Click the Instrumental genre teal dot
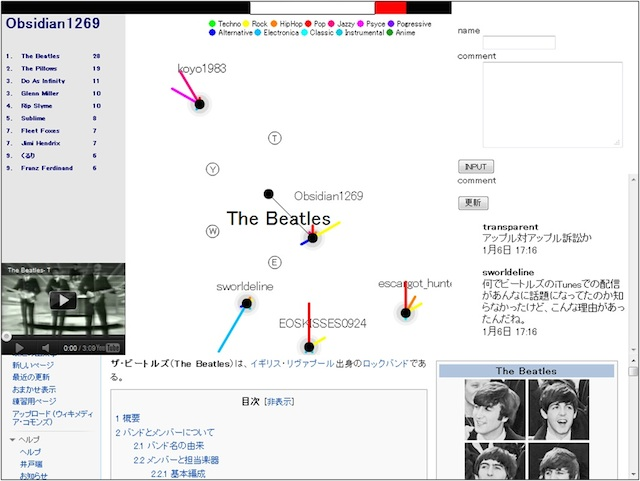This screenshot has width=640, height=481. (x=339, y=32)
